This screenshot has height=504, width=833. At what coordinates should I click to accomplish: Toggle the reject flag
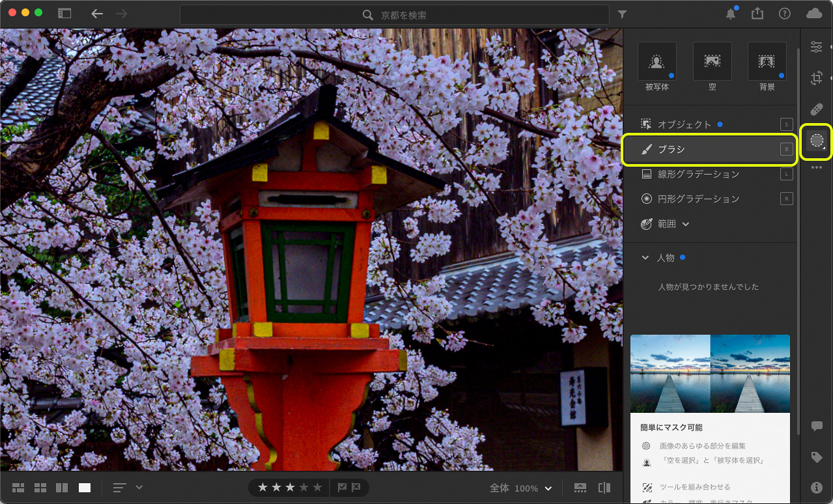click(x=356, y=487)
